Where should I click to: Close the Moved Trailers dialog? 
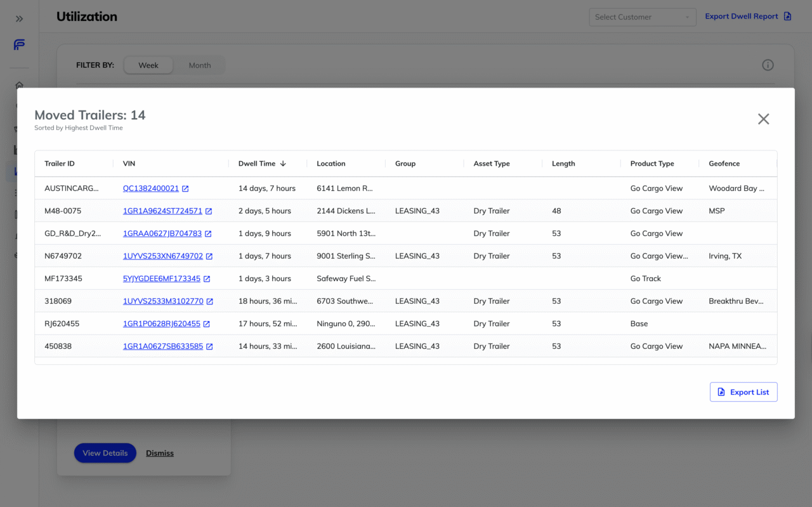click(x=763, y=119)
